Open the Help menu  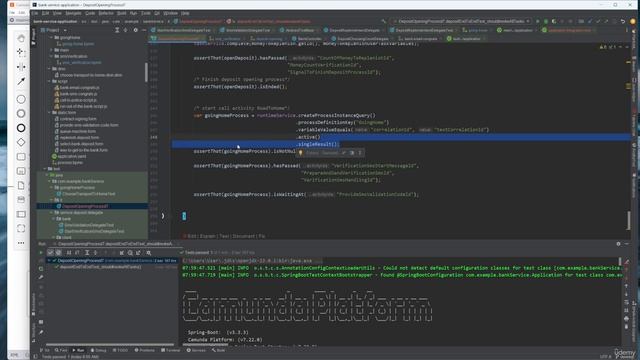coord(185,13)
